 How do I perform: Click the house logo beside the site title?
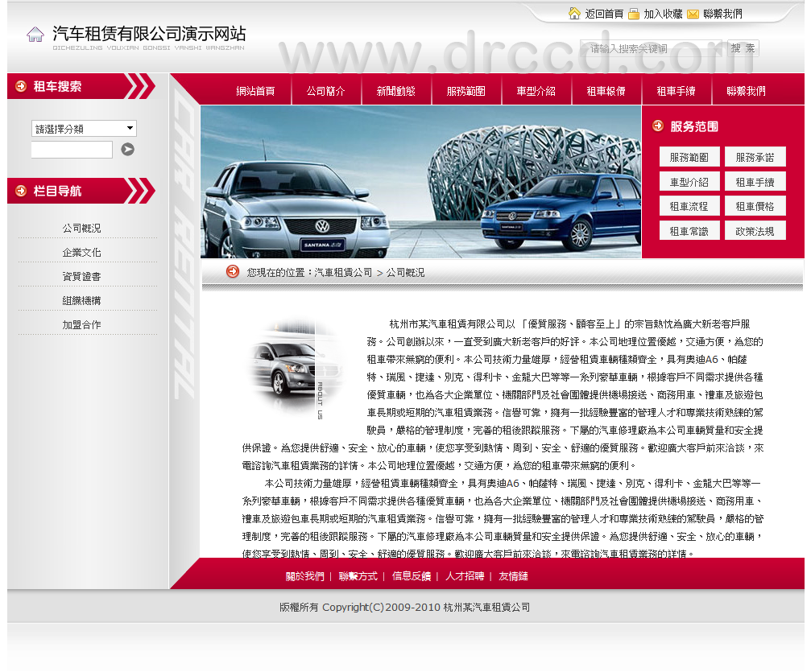(x=35, y=35)
